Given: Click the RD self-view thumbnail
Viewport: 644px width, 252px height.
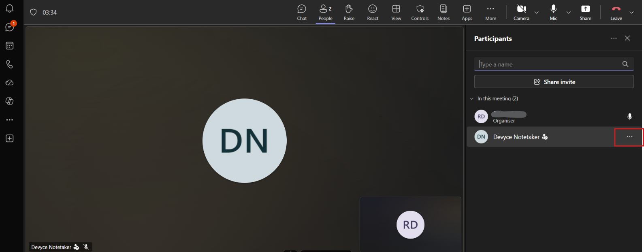Looking at the screenshot, I should point(410,224).
